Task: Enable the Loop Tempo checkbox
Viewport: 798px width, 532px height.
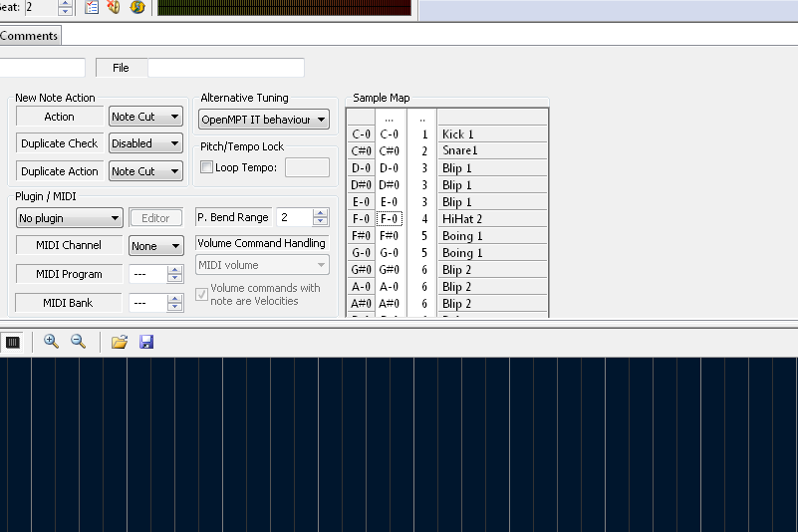Action: pos(207,167)
